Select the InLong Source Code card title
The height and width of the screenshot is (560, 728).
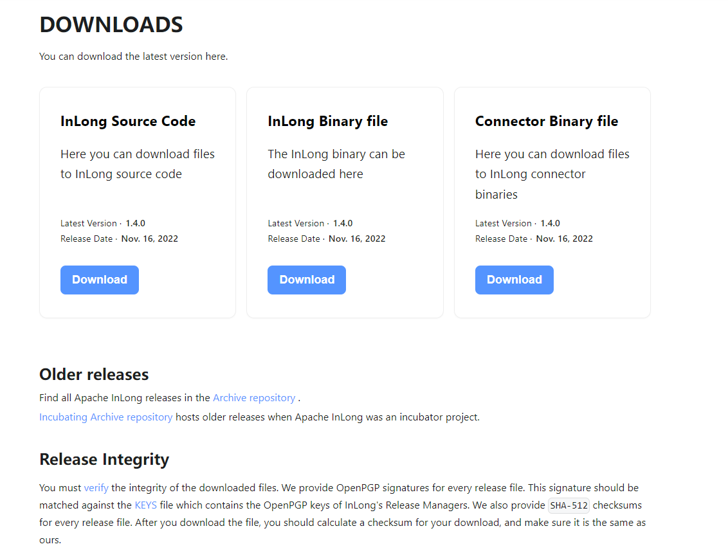[x=128, y=121]
